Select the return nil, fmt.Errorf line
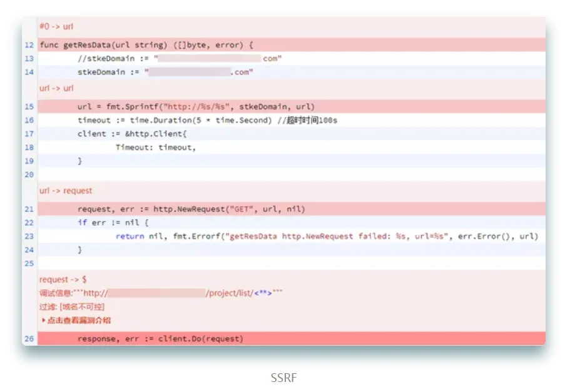Viewport: 570px width, 392px height. click(x=292, y=236)
